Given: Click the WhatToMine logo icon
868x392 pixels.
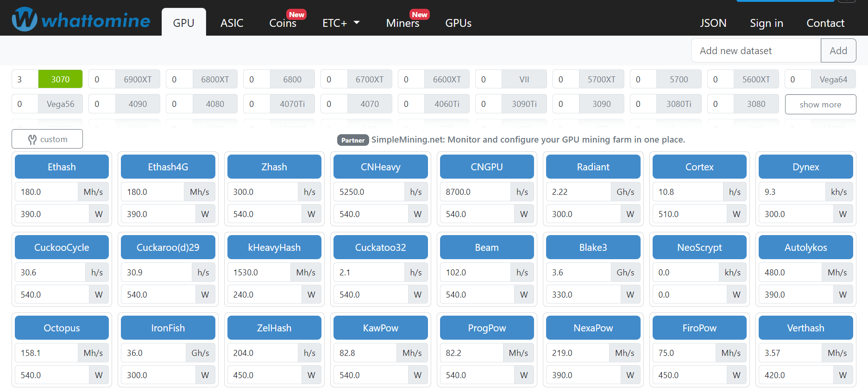Looking at the screenshot, I should click(x=25, y=20).
